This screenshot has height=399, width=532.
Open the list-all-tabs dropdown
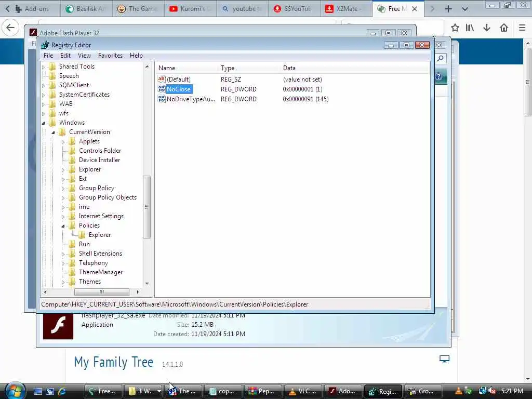tap(465, 9)
